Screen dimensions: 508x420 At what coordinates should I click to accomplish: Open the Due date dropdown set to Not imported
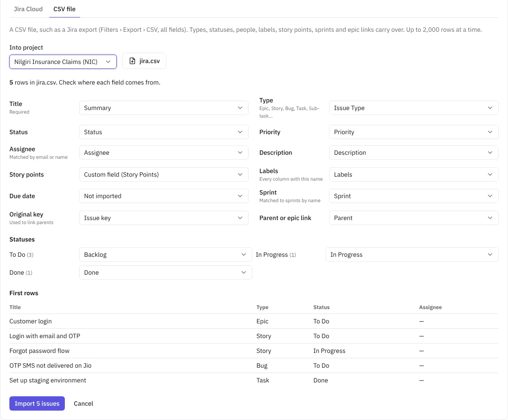point(164,196)
